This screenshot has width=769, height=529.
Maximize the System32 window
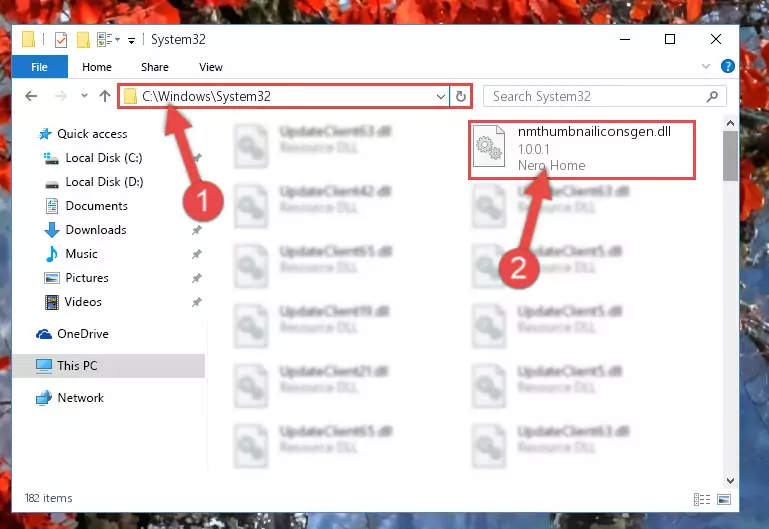[x=670, y=39]
